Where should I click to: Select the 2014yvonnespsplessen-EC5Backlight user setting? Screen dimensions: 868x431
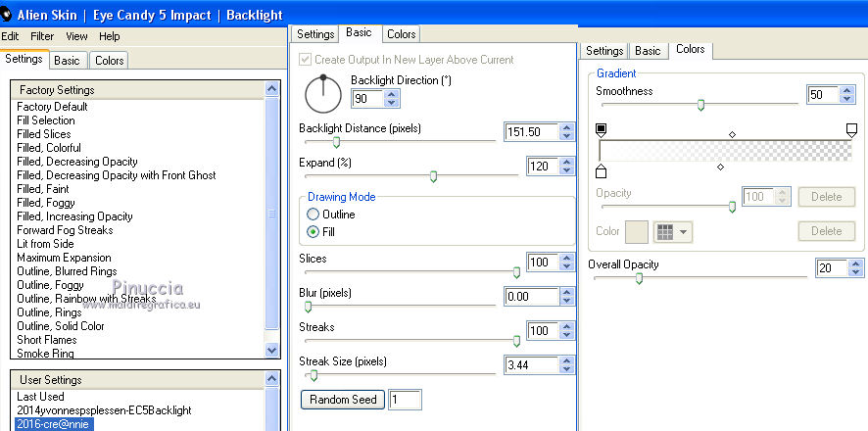pos(104,410)
